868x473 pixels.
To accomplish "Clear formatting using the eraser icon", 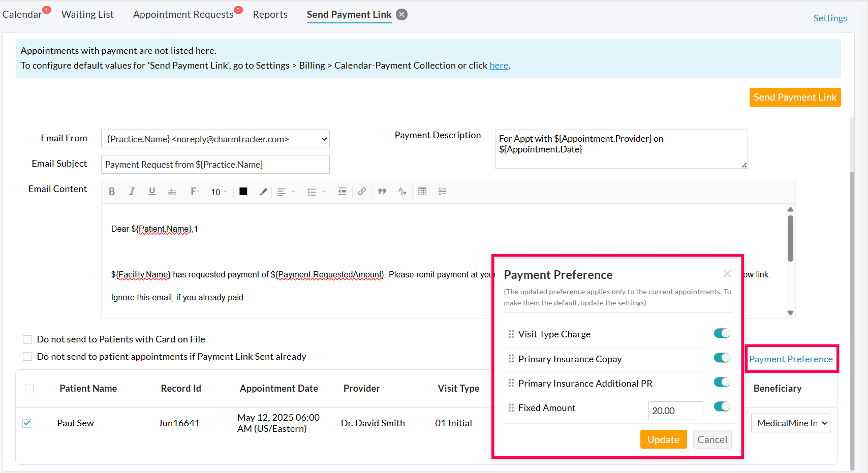I will 402,192.
